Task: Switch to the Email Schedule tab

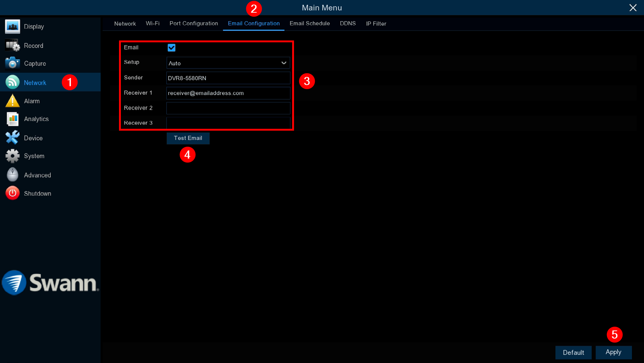Action: (309, 23)
